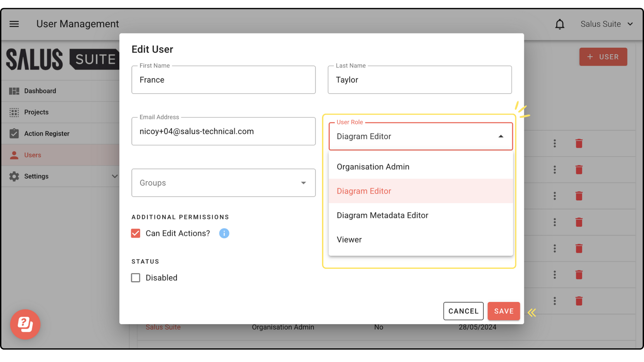Choose the Viewer role option
The image size is (644, 362).
click(x=349, y=240)
